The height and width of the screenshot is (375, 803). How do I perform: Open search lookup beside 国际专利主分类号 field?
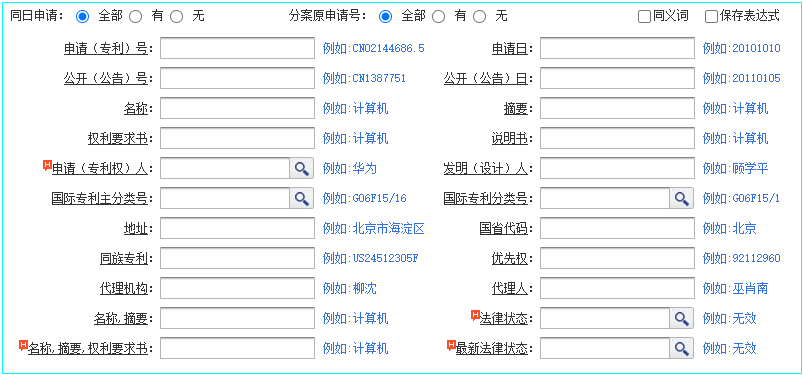(x=302, y=198)
